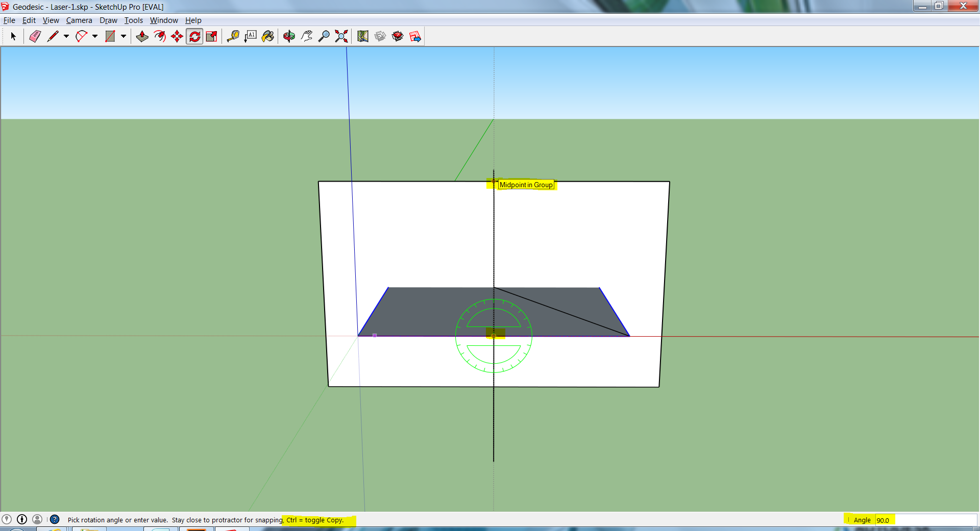Choose the Offset tool
Screen dimensions: 980x531
click(x=160, y=36)
